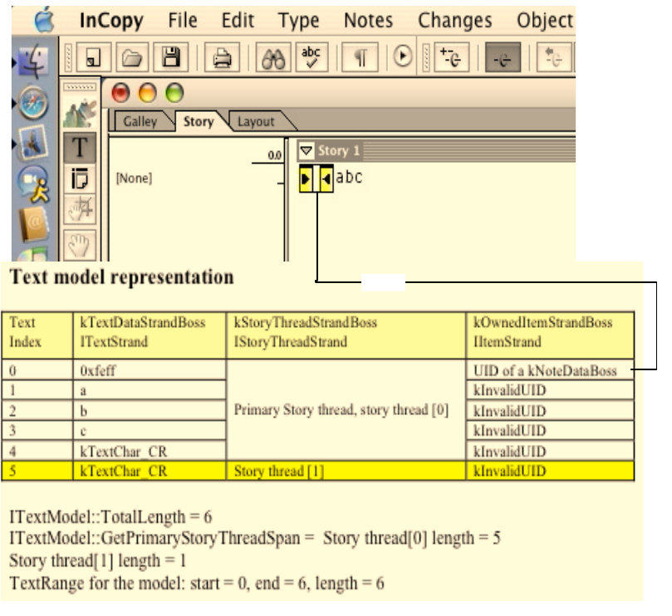Click the note end bookend marker
Viewport: 672px width, 616px height.
pyautogui.click(x=326, y=178)
